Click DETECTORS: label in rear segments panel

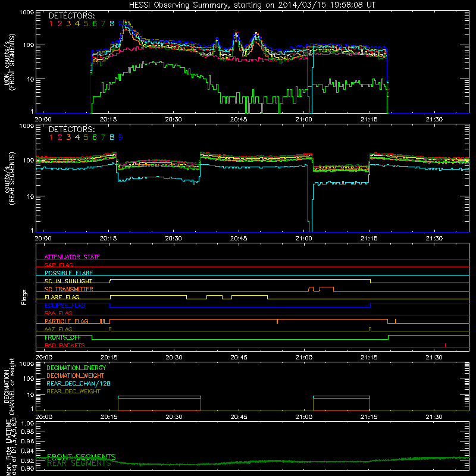[71, 130]
